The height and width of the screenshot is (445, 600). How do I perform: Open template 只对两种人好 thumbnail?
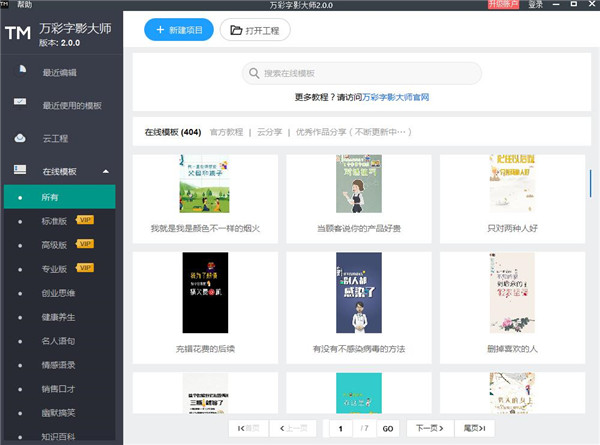click(512, 184)
